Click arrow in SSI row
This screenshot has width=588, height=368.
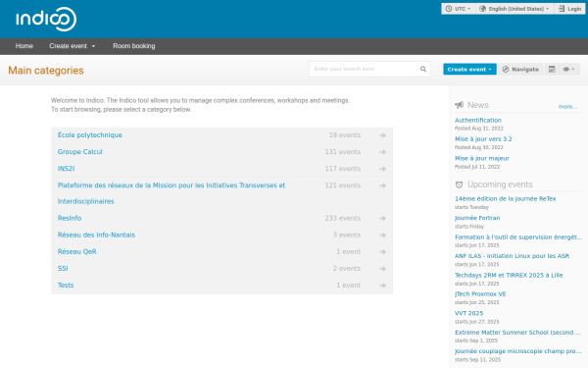(x=382, y=269)
